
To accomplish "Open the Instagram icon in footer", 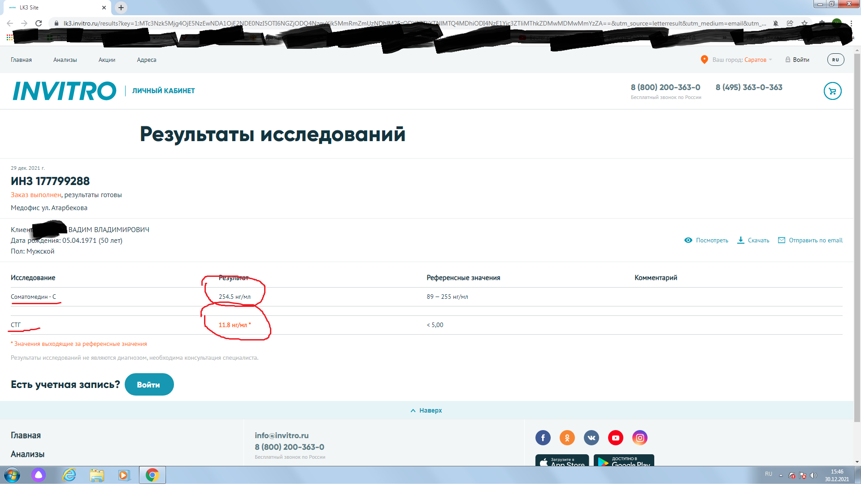I will point(640,438).
